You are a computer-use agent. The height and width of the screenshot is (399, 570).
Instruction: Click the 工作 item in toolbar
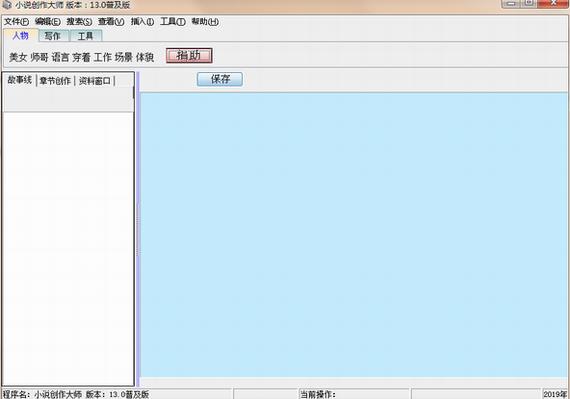tap(103, 57)
